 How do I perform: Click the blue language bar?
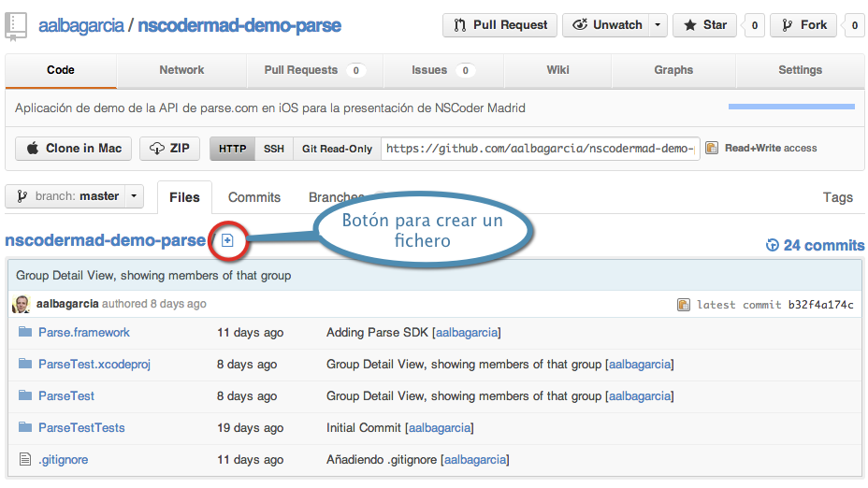click(x=790, y=107)
